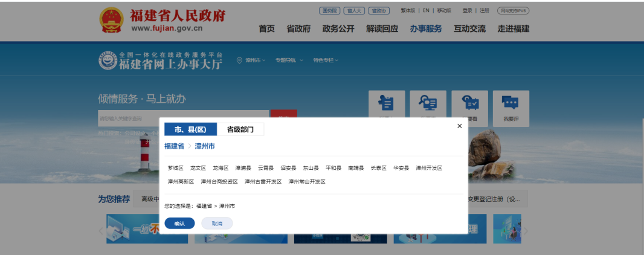Expand the 漳州市 location dropdown
The height and width of the screenshot is (255, 644).
point(255,60)
